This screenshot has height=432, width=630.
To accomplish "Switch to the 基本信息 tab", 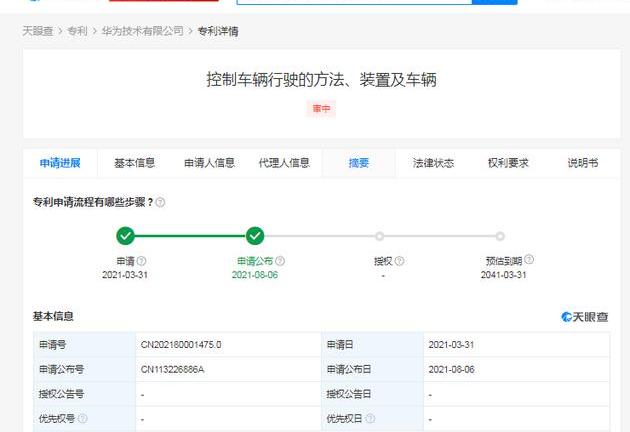I will (x=134, y=163).
